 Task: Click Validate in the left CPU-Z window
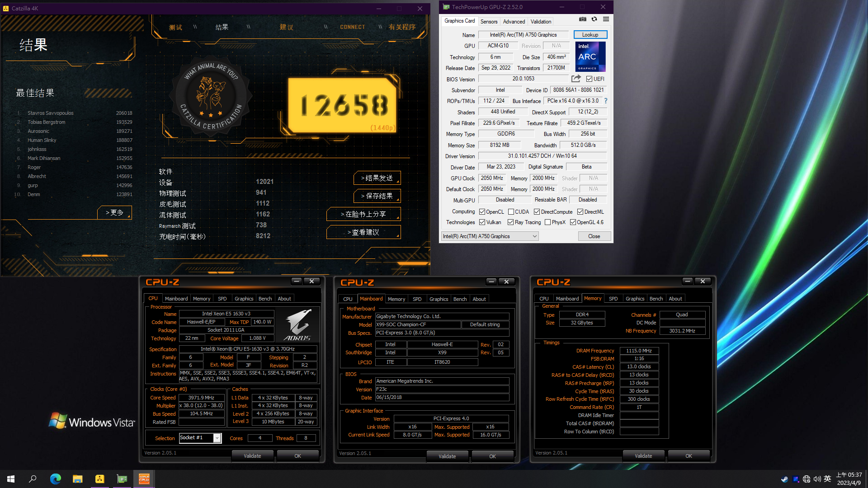coord(252,456)
